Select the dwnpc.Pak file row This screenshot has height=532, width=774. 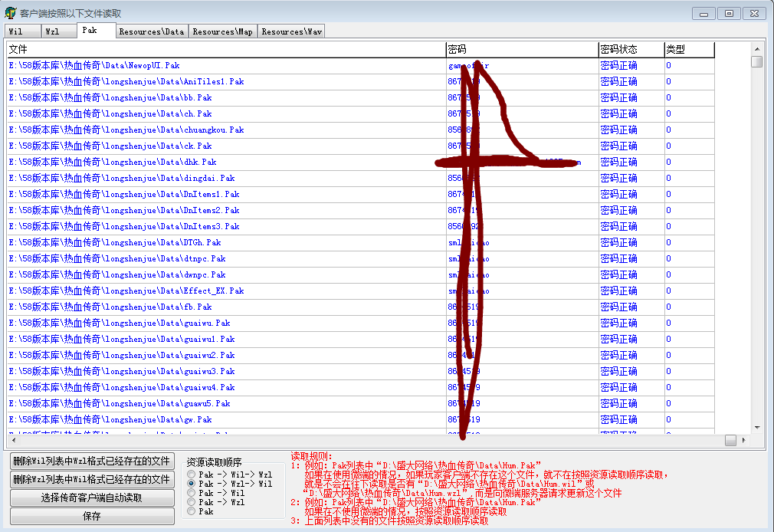[361, 274]
